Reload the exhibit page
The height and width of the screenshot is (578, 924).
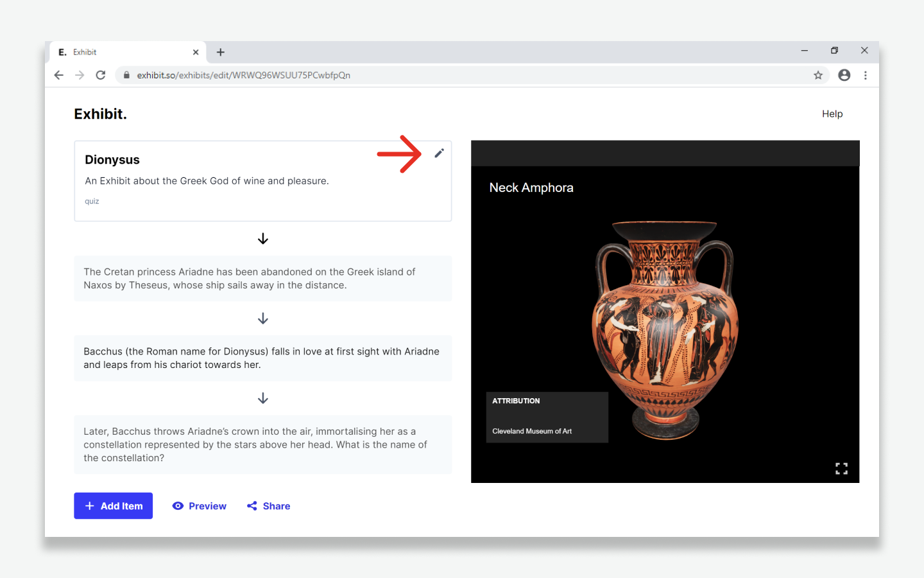pyautogui.click(x=101, y=75)
